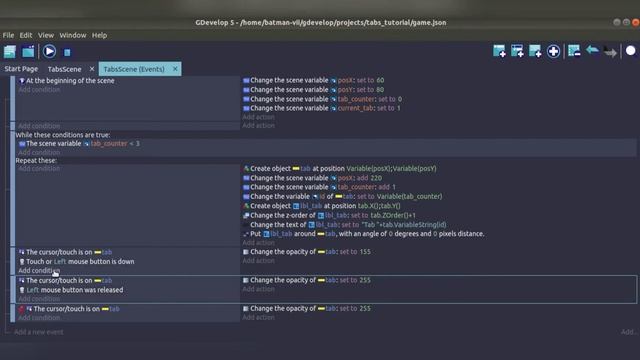Viewport: 640px width, 360px height.
Task: Click the add new event toolbar icon
Action: click(x=499, y=51)
